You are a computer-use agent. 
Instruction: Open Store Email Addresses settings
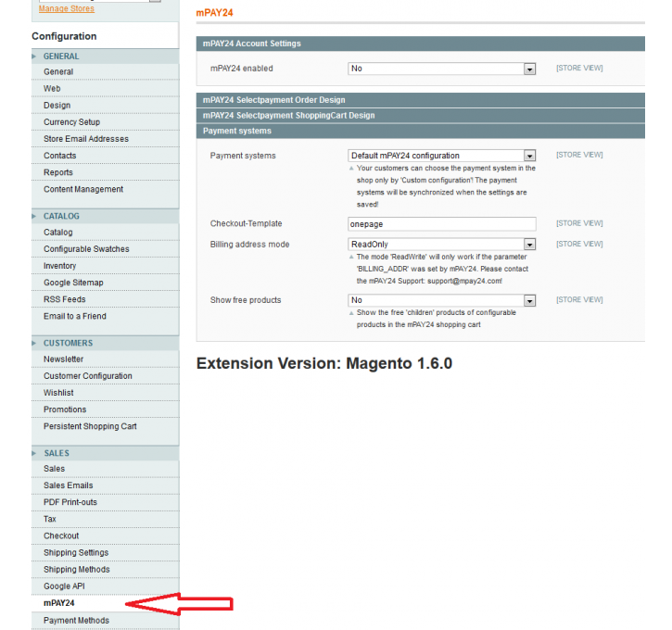105,139
